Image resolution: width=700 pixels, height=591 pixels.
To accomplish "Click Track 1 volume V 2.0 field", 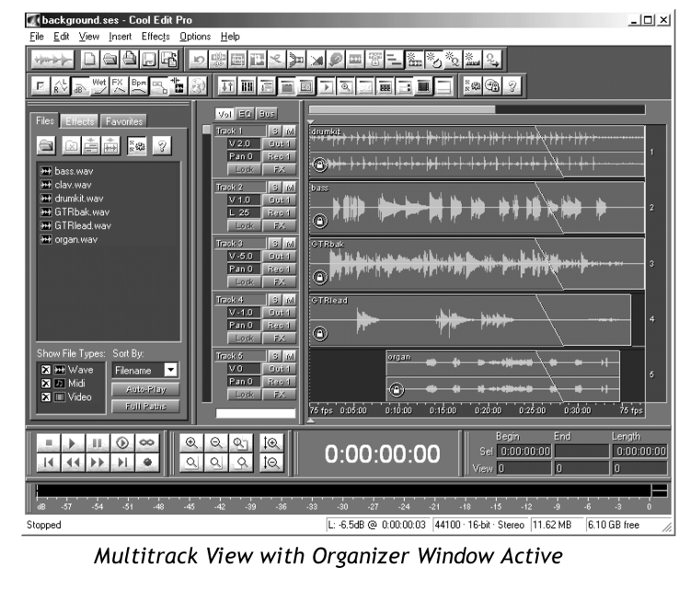I will click(x=244, y=144).
